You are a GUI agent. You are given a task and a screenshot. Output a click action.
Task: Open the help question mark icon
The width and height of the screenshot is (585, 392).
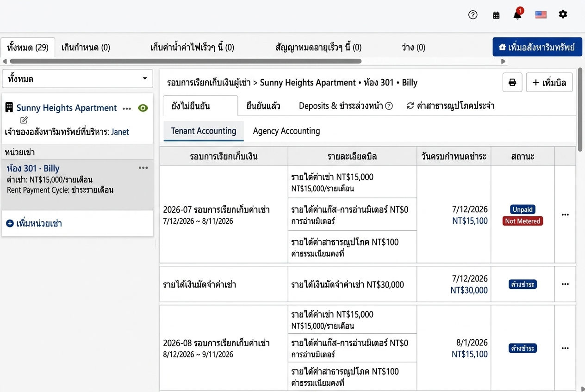coord(473,14)
